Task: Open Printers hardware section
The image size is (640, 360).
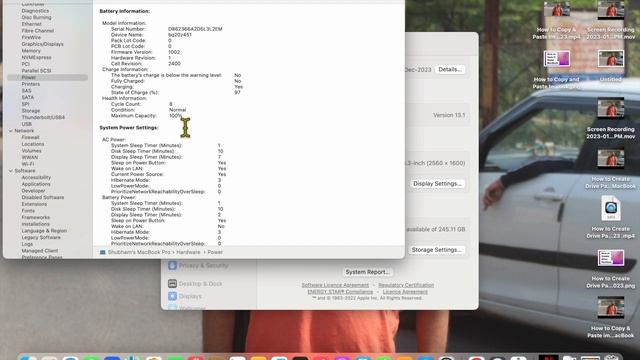Action: [x=31, y=84]
